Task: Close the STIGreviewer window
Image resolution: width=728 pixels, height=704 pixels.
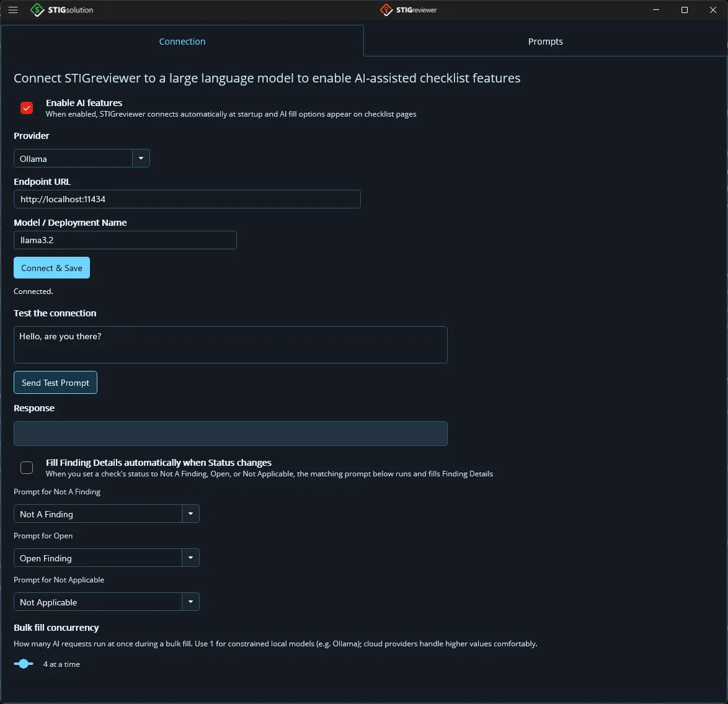Action: pyautogui.click(x=713, y=10)
